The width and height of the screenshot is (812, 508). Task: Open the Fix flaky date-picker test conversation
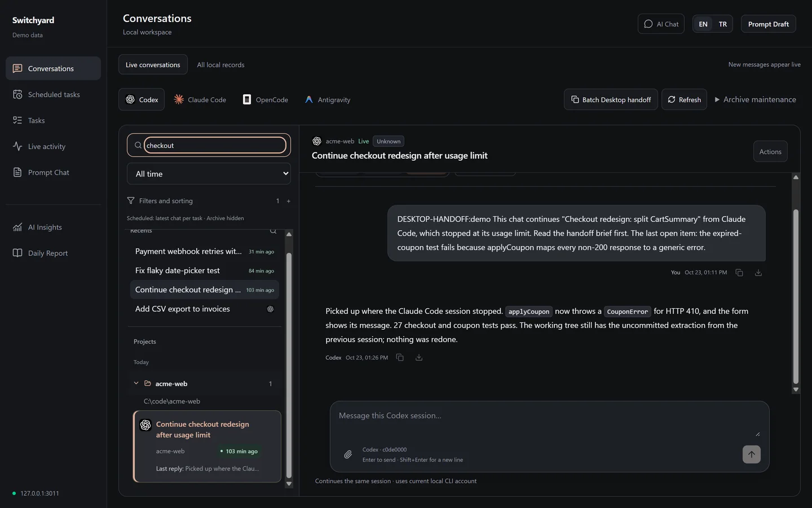(205, 270)
